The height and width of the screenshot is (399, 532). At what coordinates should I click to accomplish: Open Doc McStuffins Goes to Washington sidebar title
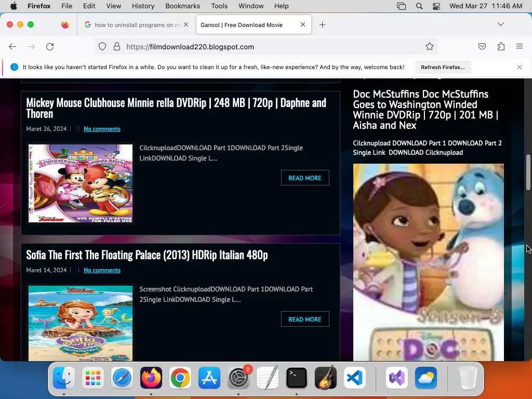click(425, 110)
